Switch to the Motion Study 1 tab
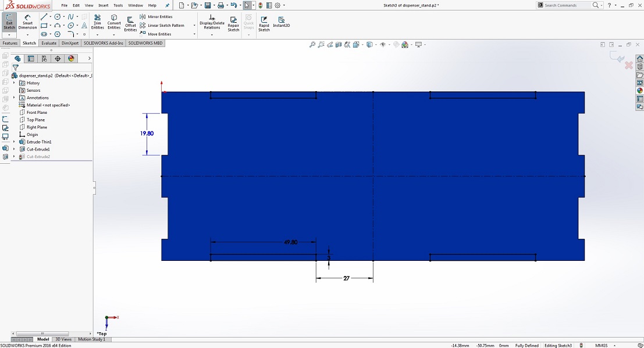This screenshot has width=644, height=348. (x=91, y=339)
